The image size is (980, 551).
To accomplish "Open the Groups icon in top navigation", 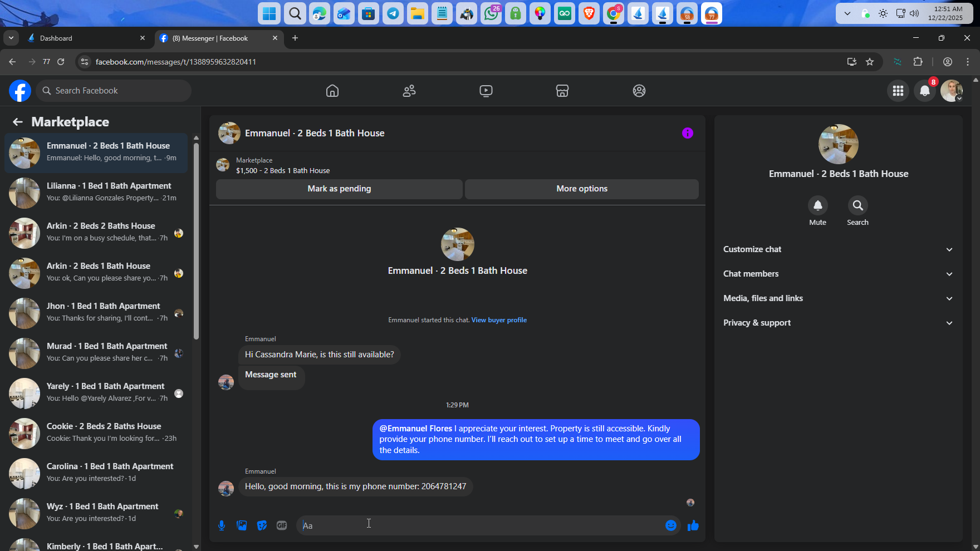I will (x=639, y=91).
